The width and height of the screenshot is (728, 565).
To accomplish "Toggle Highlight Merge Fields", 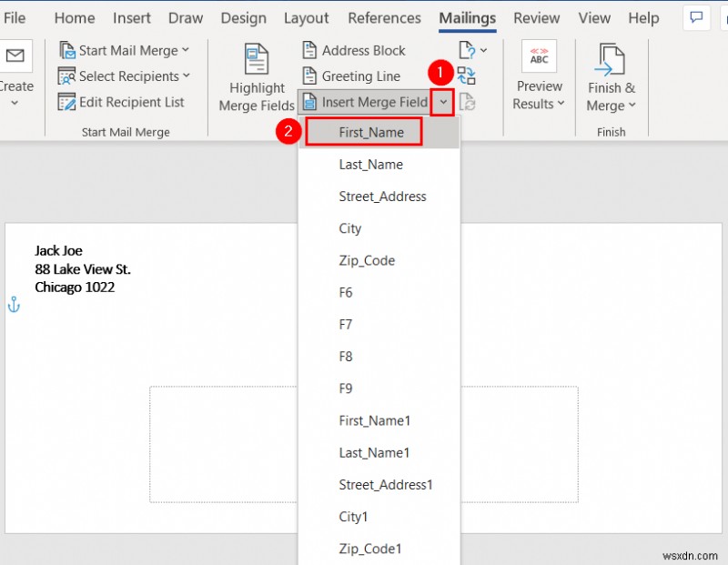I will click(256, 79).
